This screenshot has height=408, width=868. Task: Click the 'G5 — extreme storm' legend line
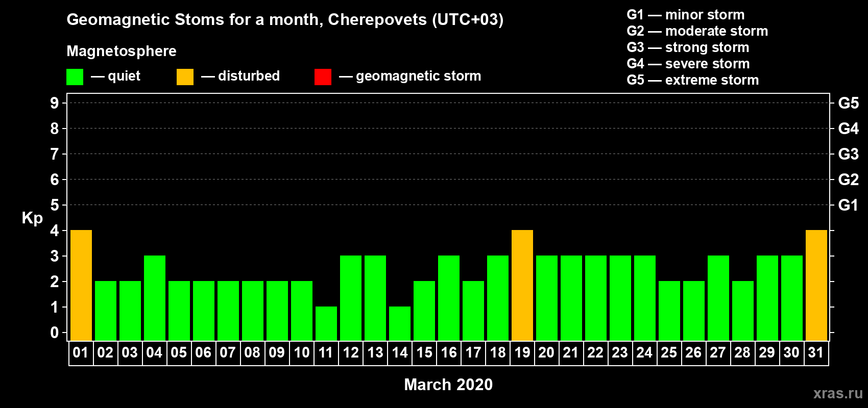coord(693,80)
